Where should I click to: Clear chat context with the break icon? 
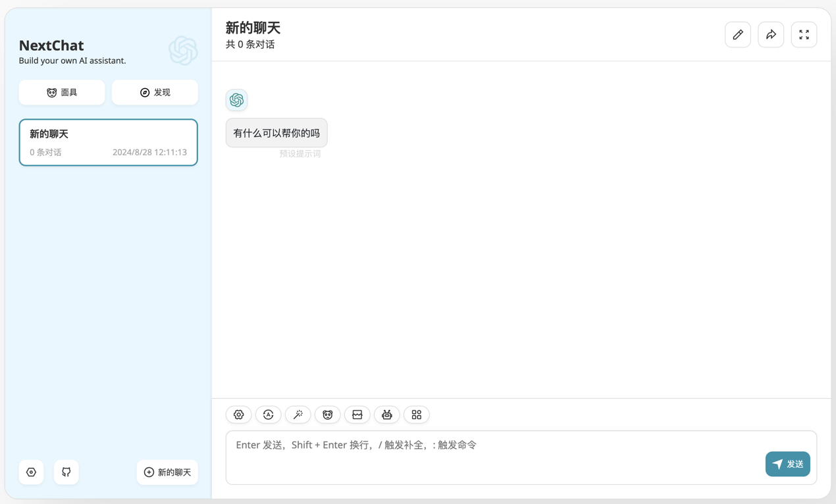pos(357,415)
